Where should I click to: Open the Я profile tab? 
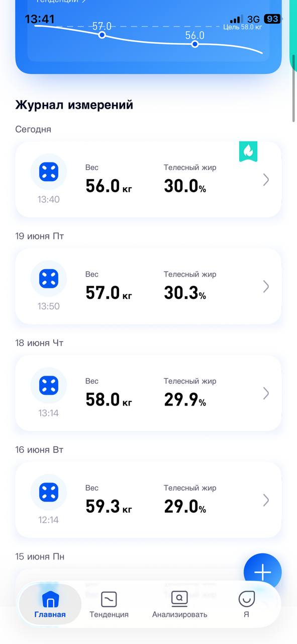click(246, 604)
